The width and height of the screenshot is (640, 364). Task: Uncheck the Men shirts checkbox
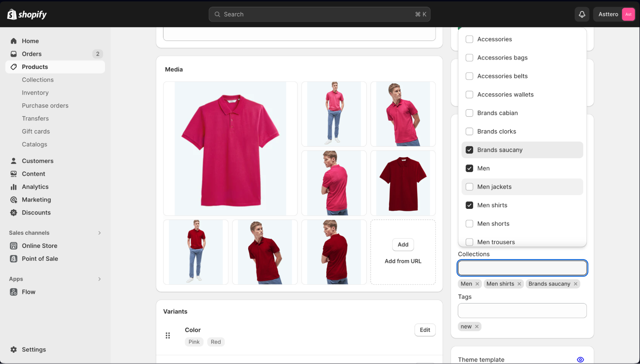point(469,205)
